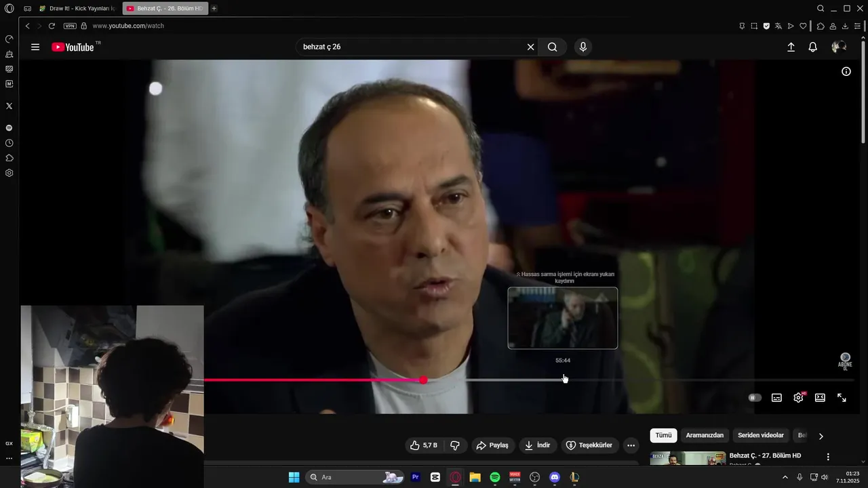868x488 pixels.
Task: Open the X (Twitter) sidebar panel
Action: (x=9, y=106)
